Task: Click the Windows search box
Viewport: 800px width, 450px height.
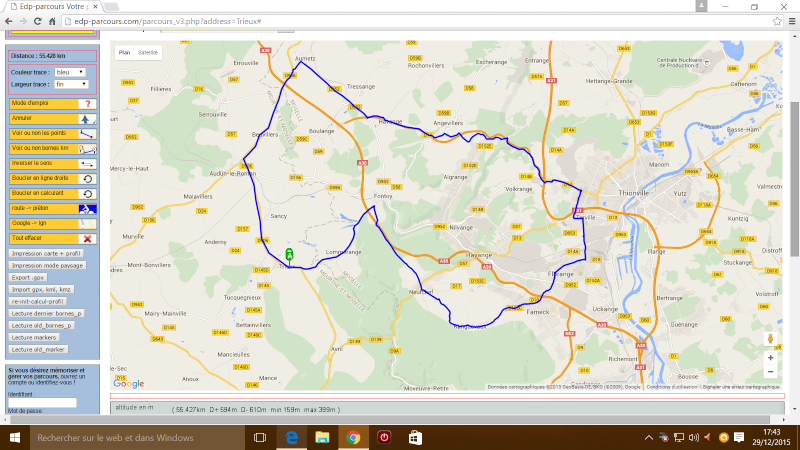Action: [x=137, y=438]
